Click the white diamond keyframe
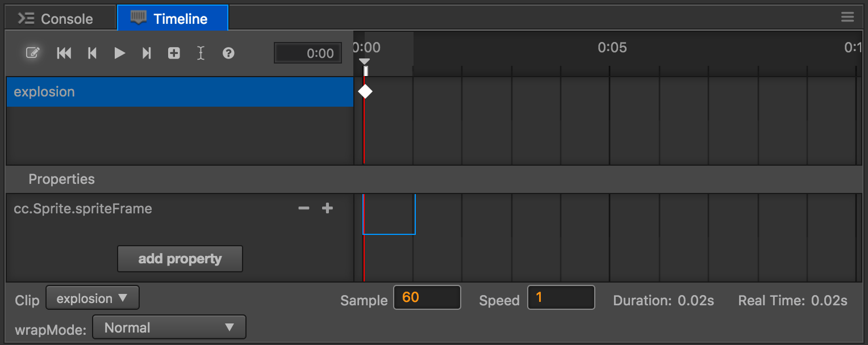The width and height of the screenshot is (868, 345). tap(365, 91)
